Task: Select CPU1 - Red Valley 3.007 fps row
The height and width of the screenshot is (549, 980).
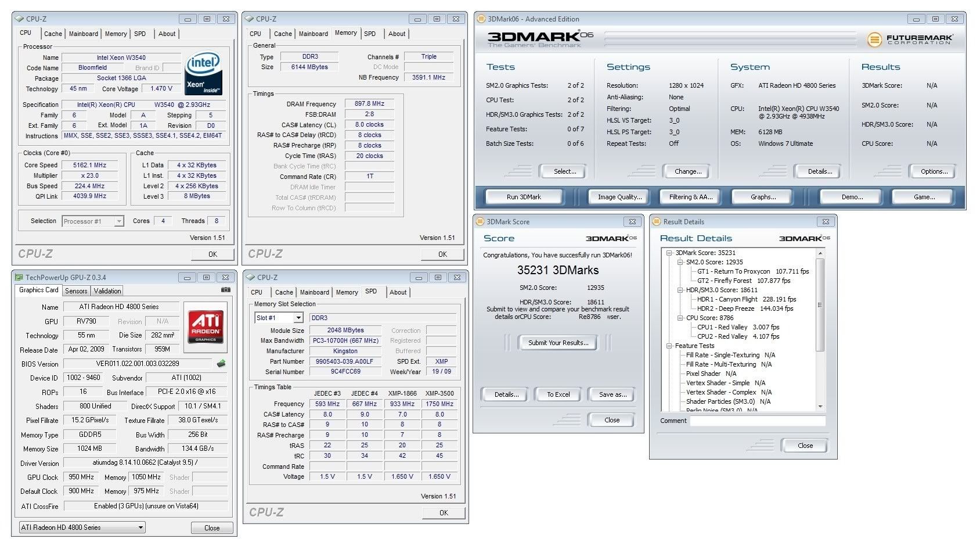Action: coord(738,327)
